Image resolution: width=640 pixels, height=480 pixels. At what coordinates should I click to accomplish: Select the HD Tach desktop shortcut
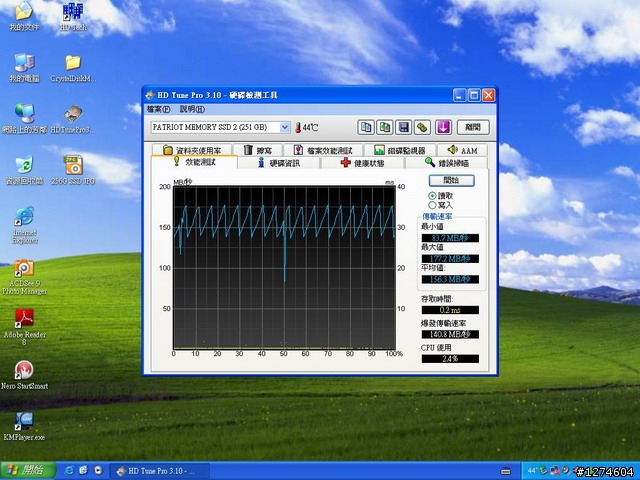pyautogui.click(x=73, y=16)
